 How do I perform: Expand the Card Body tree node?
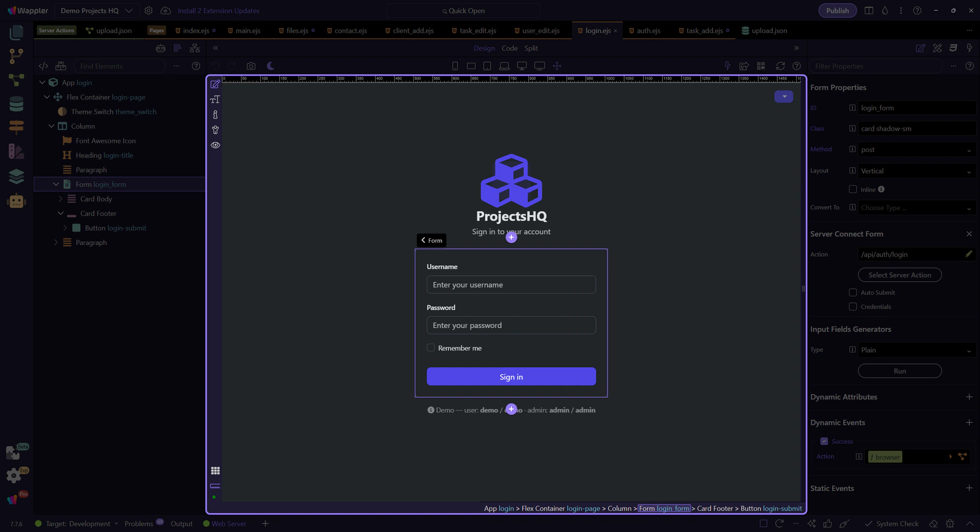60,199
